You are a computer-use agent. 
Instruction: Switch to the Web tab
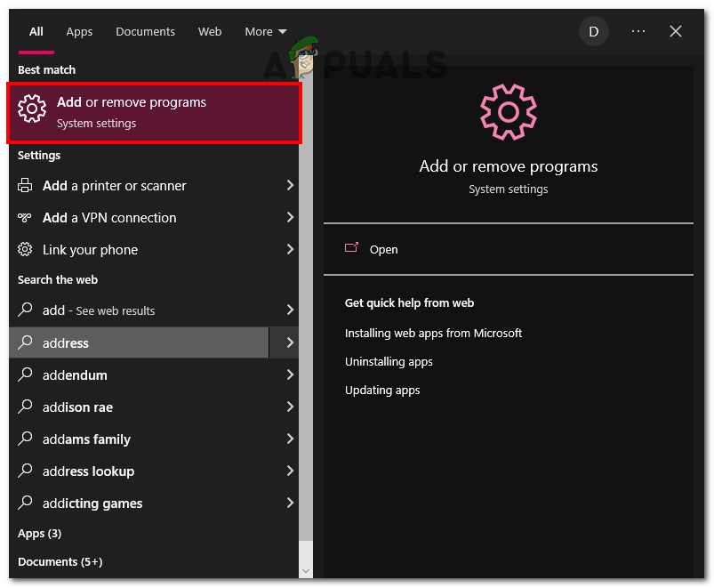pyautogui.click(x=210, y=31)
